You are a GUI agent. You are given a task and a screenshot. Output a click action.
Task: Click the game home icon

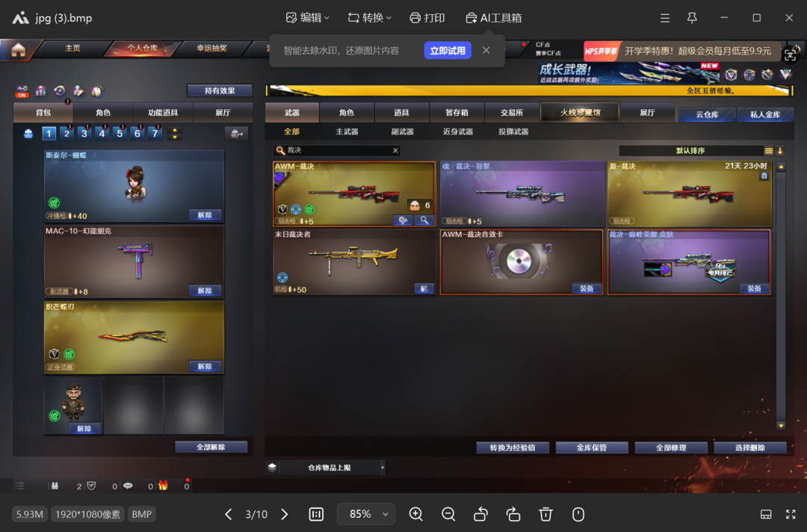[19, 49]
